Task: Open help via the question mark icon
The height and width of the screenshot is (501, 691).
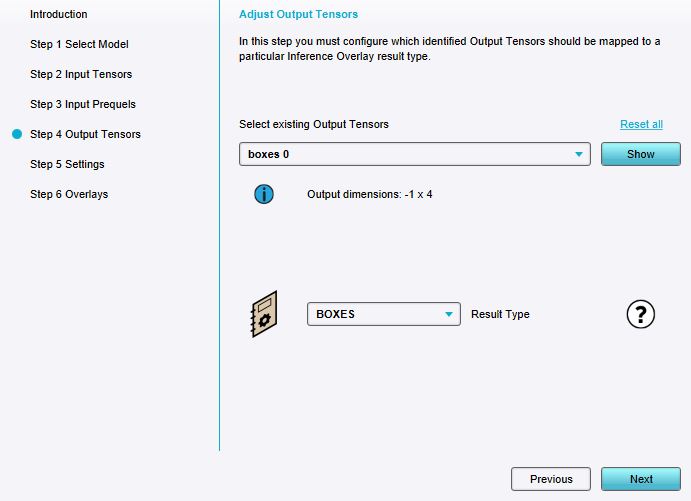Action: click(640, 314)
